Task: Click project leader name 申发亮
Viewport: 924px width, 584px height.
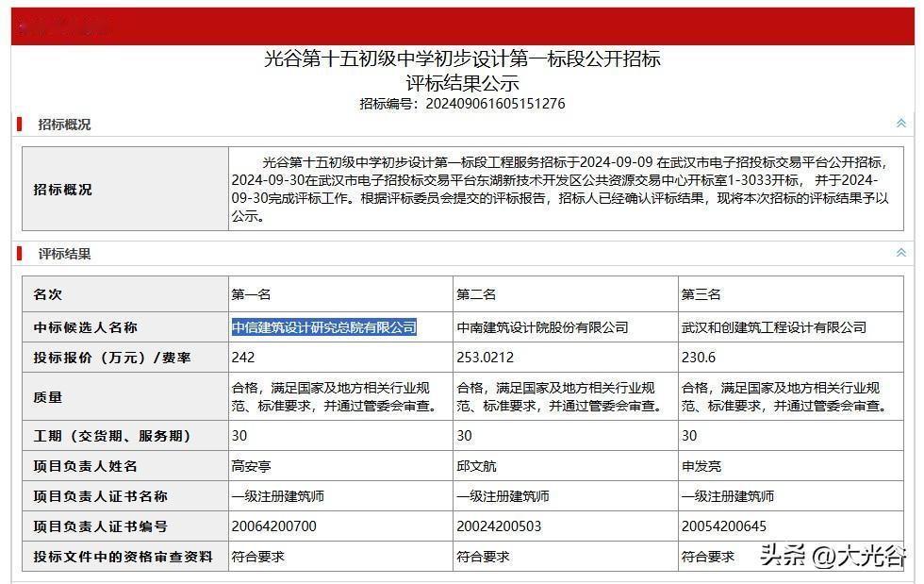Action: coord(701,466)
